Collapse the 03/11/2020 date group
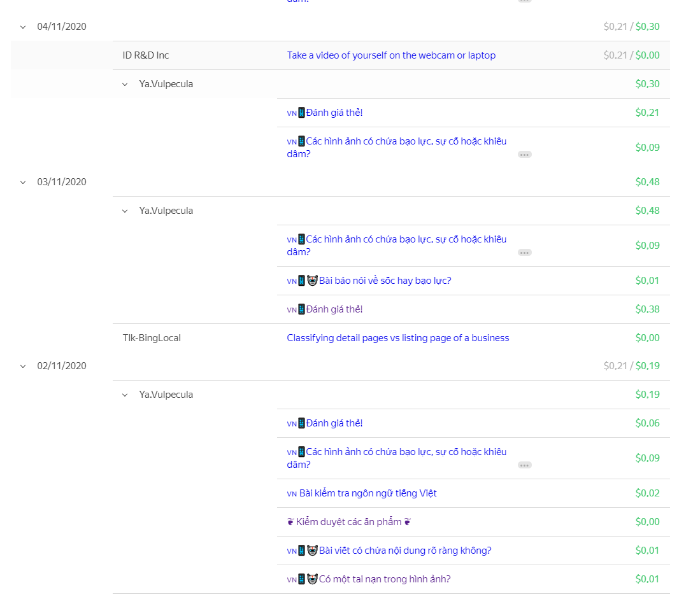The image size is (700, 597). pyautogui.click(x=23, y=182)
